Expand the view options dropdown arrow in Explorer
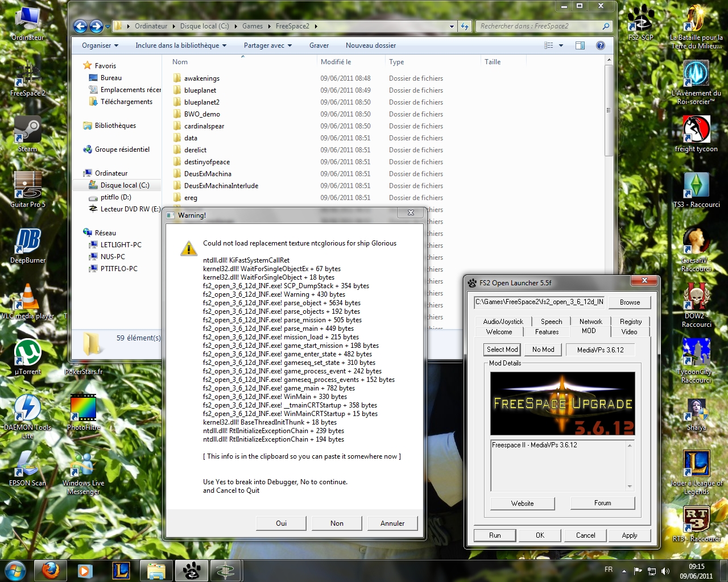Viewport: 728px width, 582px height. pyautogui.click(x=561, y=45)
